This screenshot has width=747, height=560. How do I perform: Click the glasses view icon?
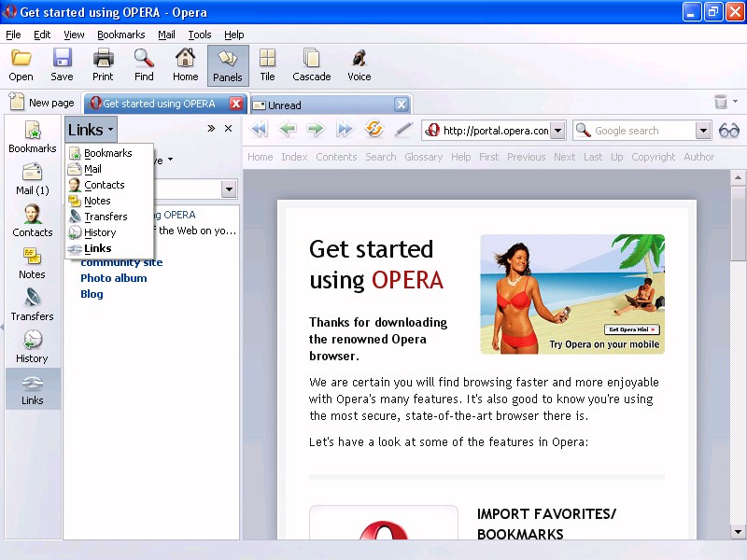point(729,131)
